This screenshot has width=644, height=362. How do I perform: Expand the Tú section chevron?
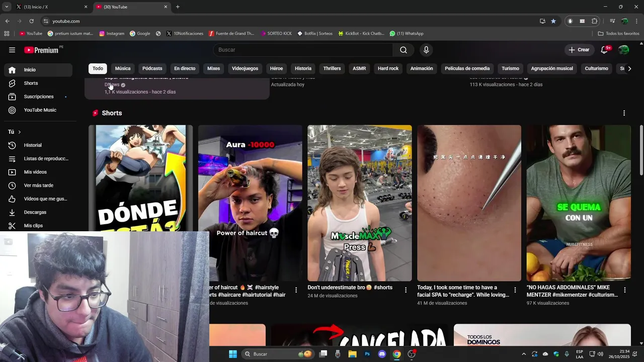pyautogui.click(x=19, y=132)
